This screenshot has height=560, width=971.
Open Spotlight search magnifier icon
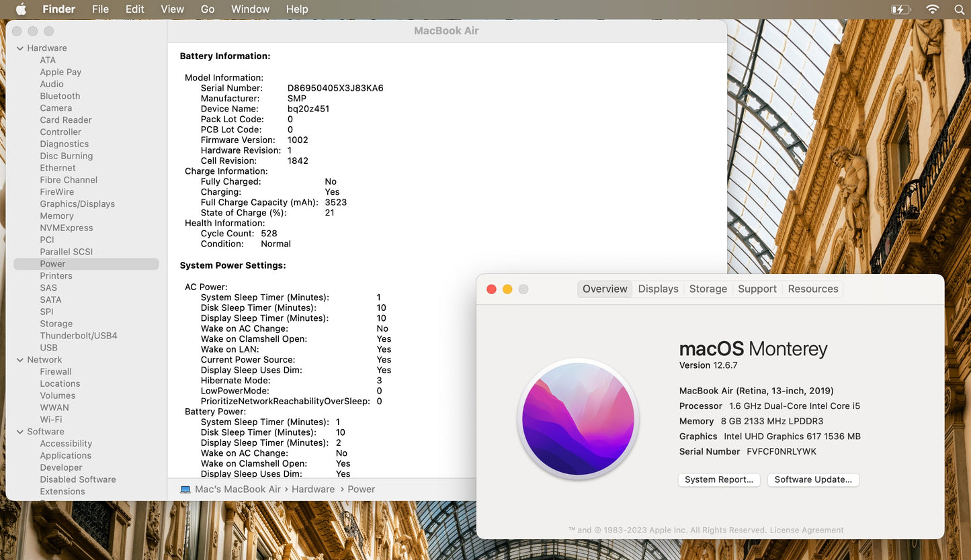coord(959,9)
